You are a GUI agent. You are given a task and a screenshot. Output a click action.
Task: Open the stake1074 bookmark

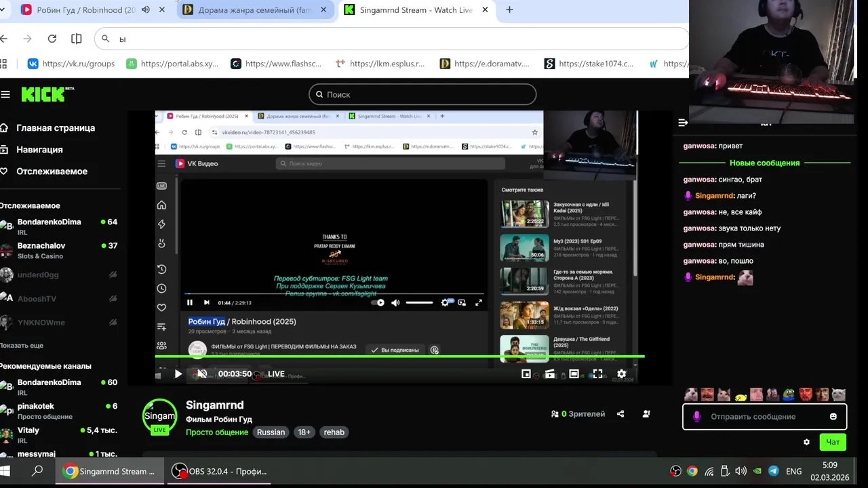[x=589, y=64]
